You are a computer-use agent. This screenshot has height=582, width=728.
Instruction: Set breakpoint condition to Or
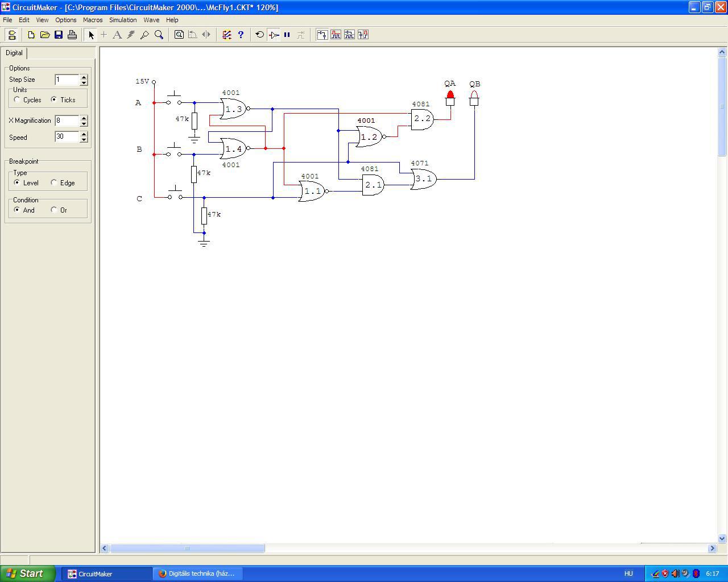click(54, 210)
